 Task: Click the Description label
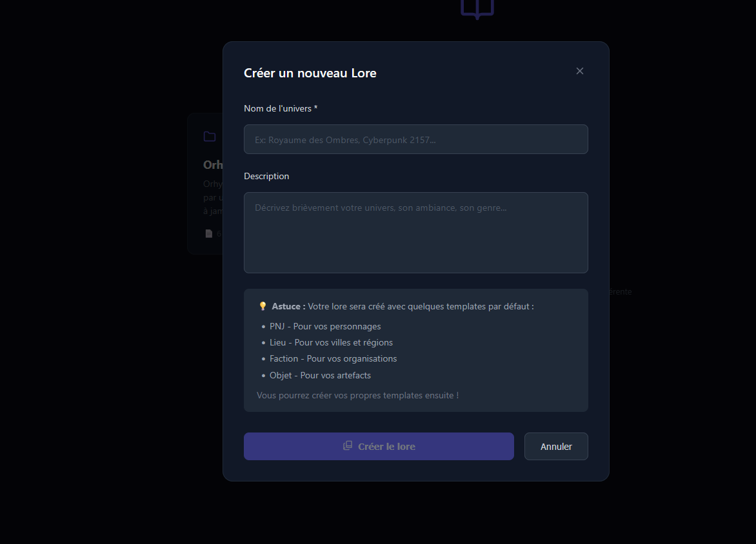point(266,176)
